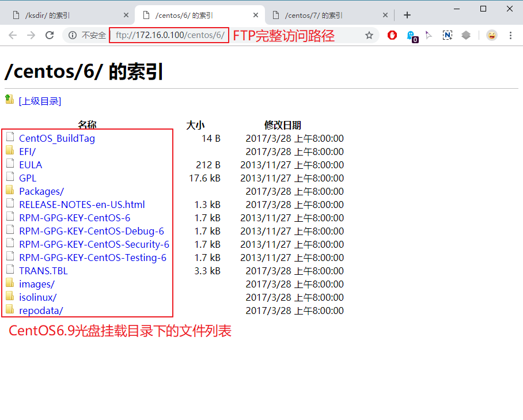Maximize the browser window
This screenshot has width=523, height=420.
point(483,9)
